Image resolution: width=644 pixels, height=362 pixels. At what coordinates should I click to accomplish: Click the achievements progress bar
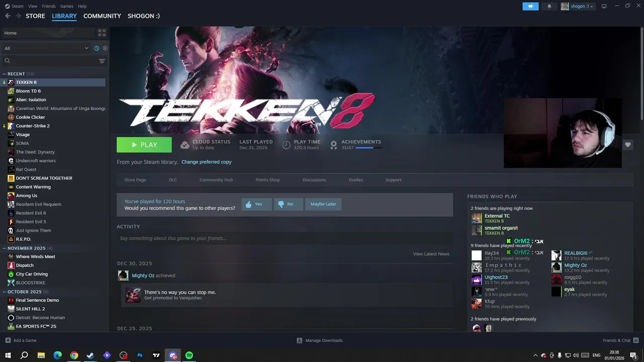[x=368, y=148]
